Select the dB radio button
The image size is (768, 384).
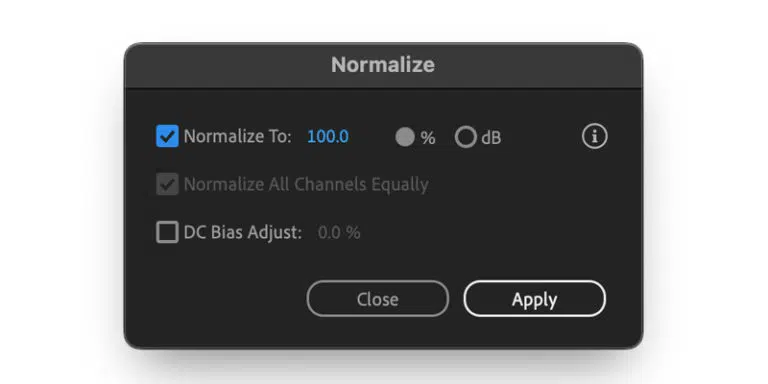click(x=465, y=138)
